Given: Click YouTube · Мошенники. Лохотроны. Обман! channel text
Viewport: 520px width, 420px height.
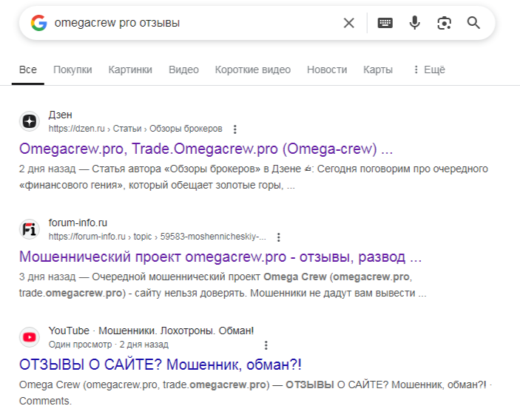Looking at the screenshot, I should click(151, 331).
